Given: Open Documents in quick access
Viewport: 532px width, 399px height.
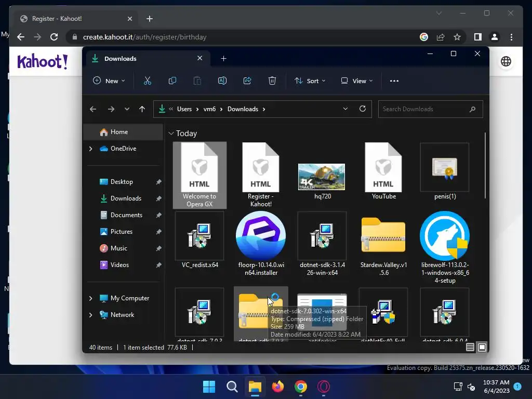Looking at the screenshot, I should coord(124,215).
